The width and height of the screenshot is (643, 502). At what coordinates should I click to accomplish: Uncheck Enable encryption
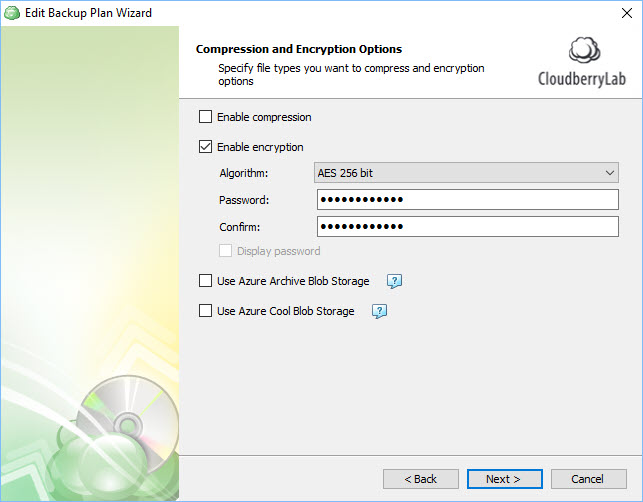point(205,147)
